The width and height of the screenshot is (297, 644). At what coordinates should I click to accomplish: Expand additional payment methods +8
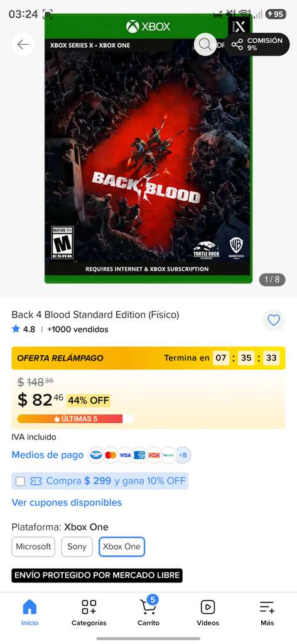(183, 455)
